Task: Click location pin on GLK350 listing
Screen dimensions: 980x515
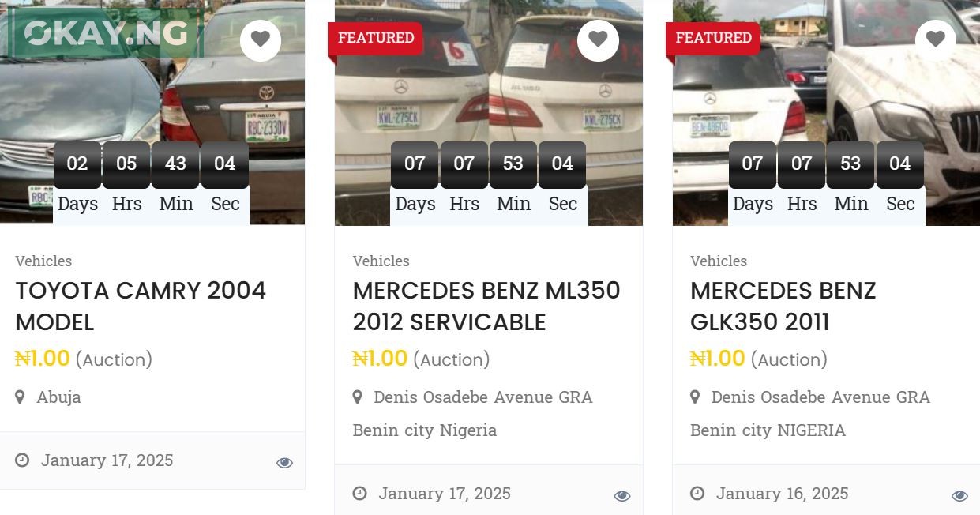Action: 695,397
